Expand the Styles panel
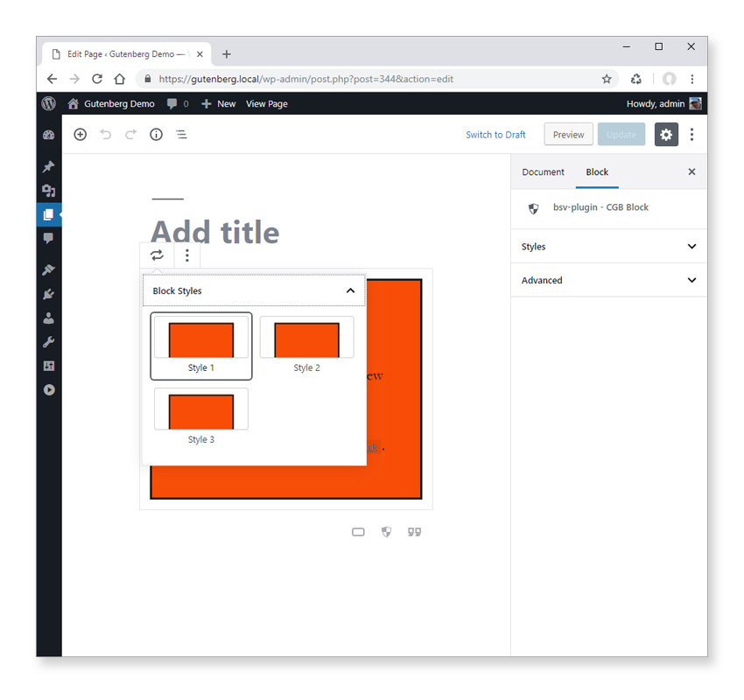744x700 pixels. (609, 247)
